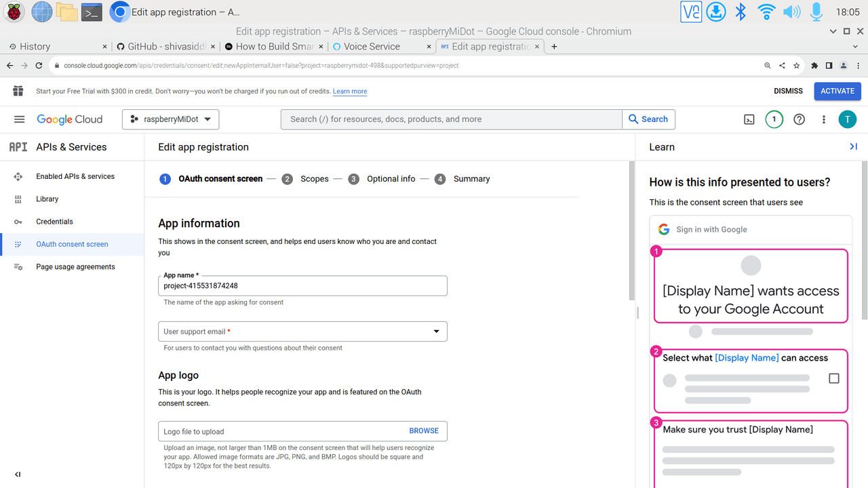Collapse the APIs & Services side navigation
Viewport: 868px width, 488px height.
tap(18, 474)
